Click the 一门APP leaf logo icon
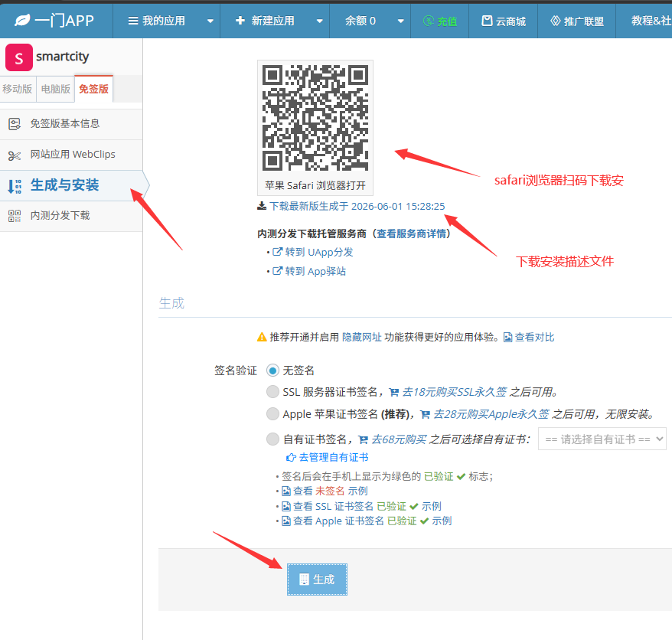 22,20
